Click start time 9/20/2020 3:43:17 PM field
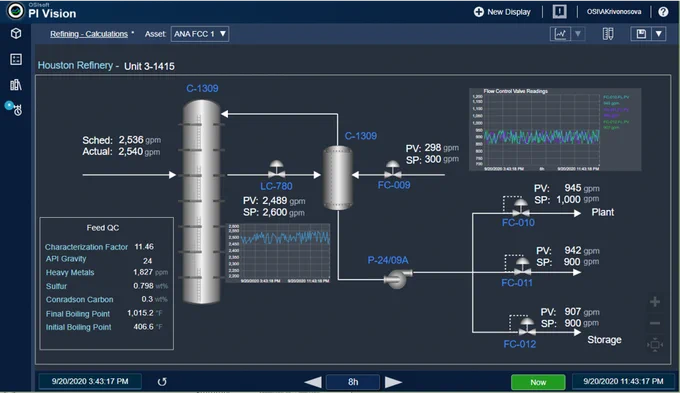Image resolution: width=680 pixels, height=393 pixels. pos(90,381)
